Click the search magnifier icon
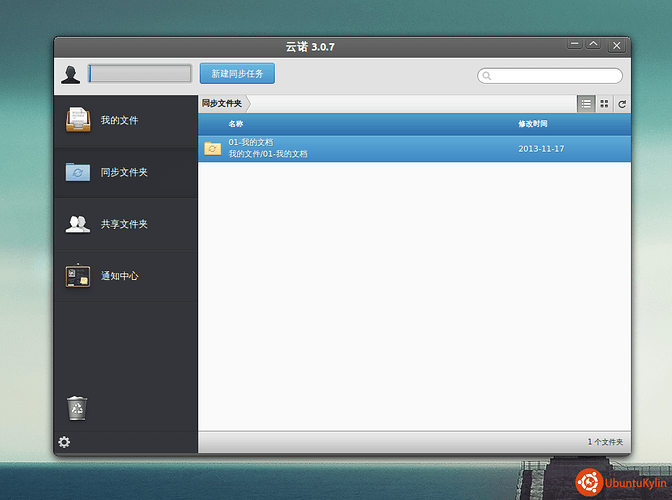The width and height of the screenshot is (672, 500). [x=487, y=76]
